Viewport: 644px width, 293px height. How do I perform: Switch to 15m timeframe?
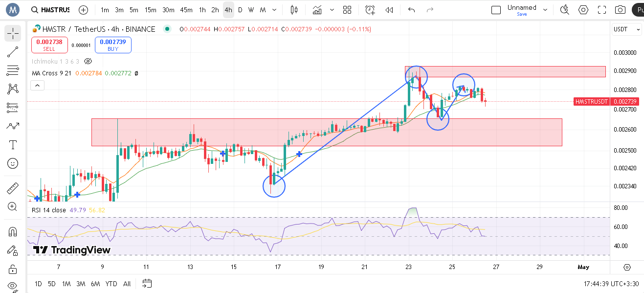(151, 10)
